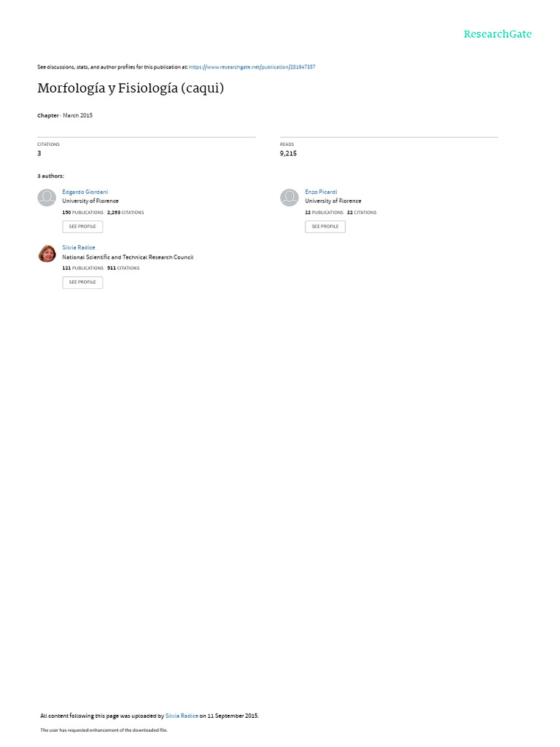The width and height of the screenshot is (560, 747).
Task: Click the reads count 9,215
Action: coord(288,153)
